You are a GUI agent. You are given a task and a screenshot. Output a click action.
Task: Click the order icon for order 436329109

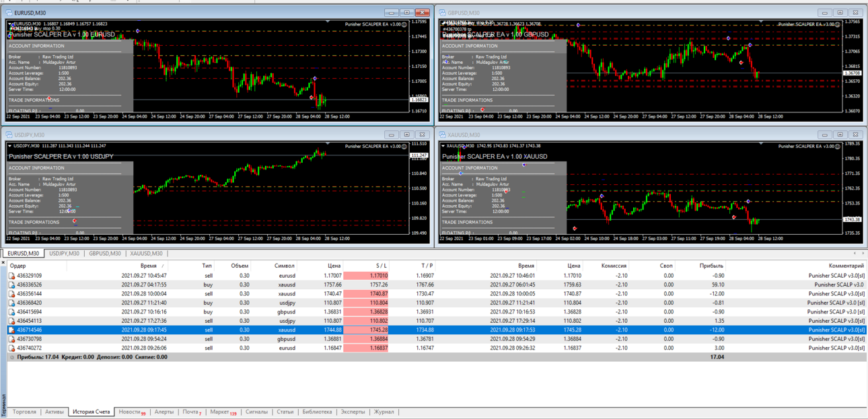coord(11,276)
